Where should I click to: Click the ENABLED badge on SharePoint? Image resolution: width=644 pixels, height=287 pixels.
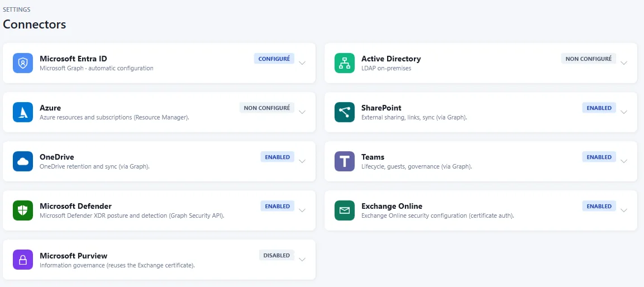[599, 108]
